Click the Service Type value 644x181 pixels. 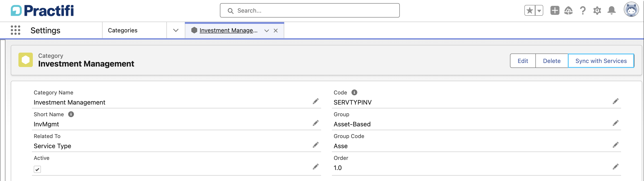click(x=52, y=146)
